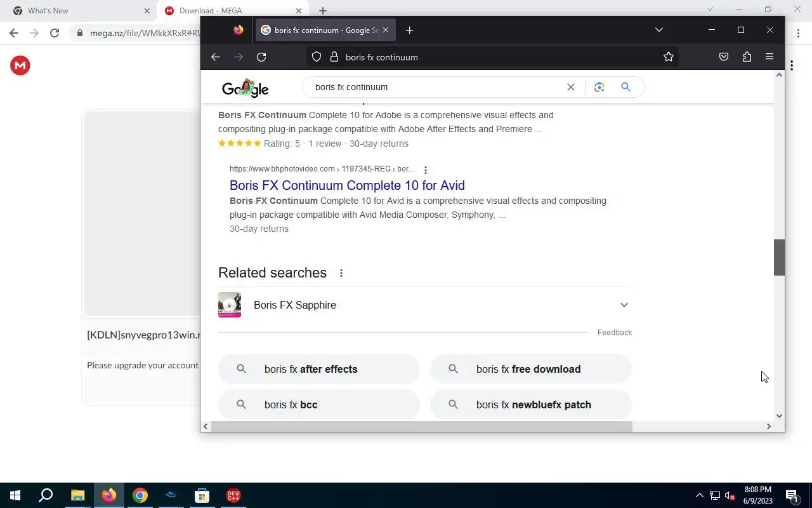This screenshot has width=812, height=508.
Task: Click the Firefox View icon
Action: tap(239, 30)
